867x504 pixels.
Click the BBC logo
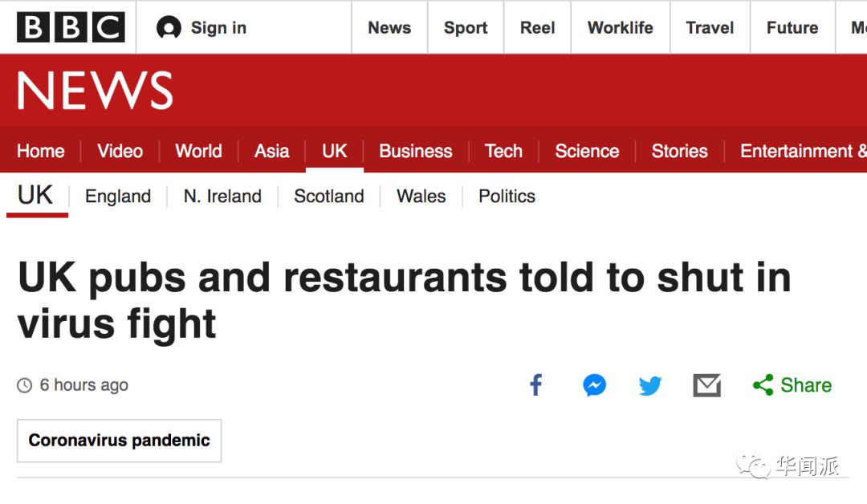pyautogui.click(x=71, y=27)
